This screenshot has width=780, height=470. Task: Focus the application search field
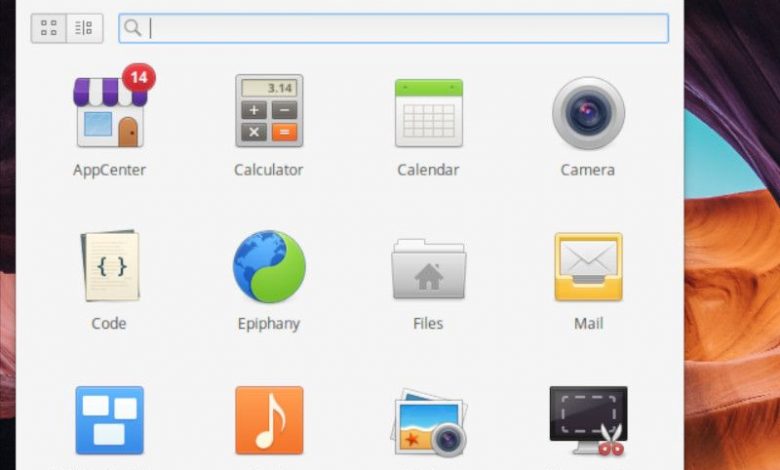point(393,28)
